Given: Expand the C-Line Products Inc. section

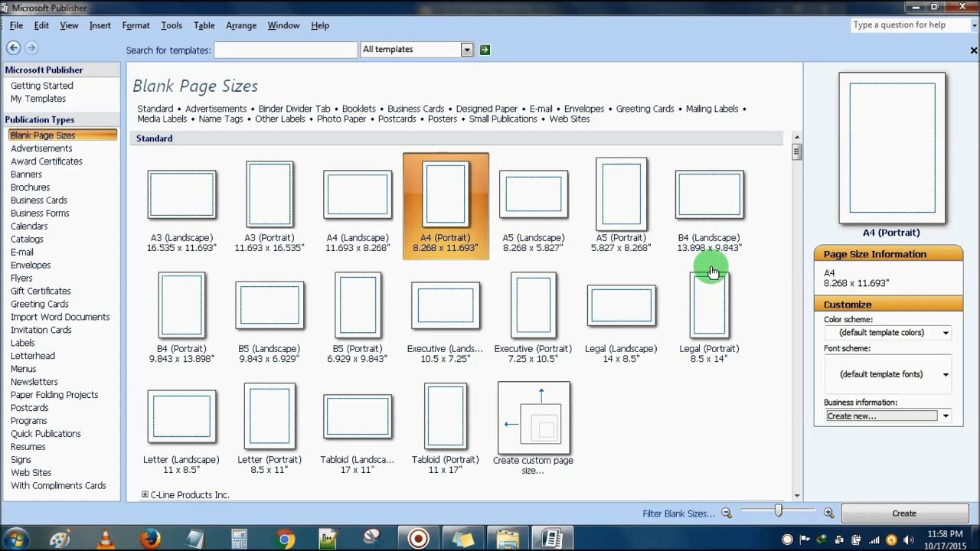Looking at the screenshot, I should point(145,495).
